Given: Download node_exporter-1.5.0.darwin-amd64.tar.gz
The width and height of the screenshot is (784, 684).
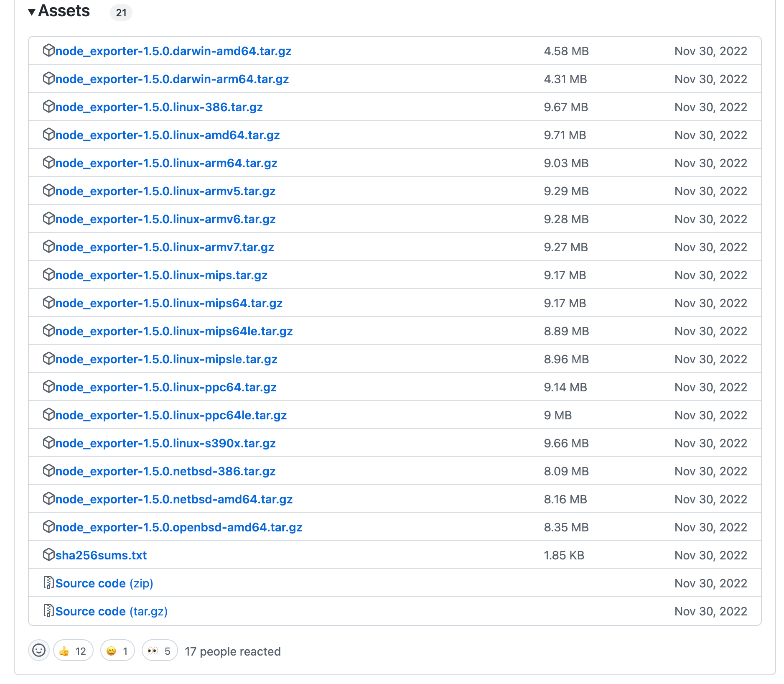Looking at the screenshot, I should 173,51.
